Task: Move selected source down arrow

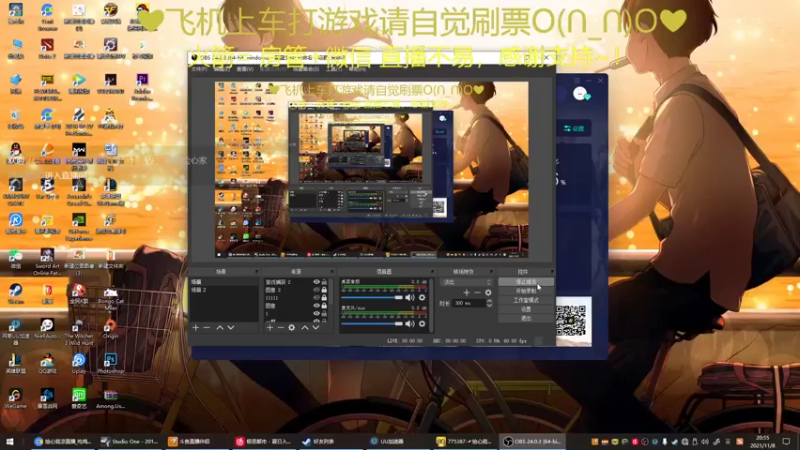Action: tap(316, 328)
